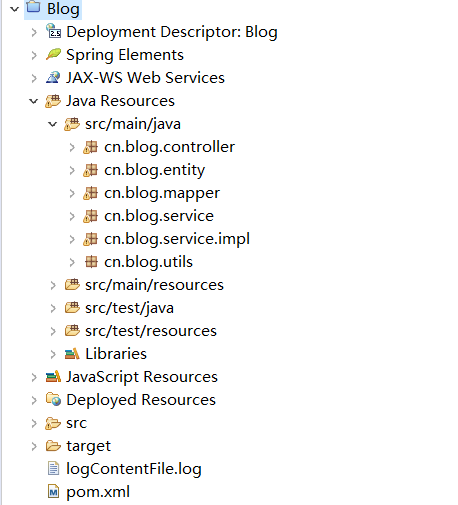
Task: Select the 'cn.blog.mapper' label
Action: [x=162, y=194]
